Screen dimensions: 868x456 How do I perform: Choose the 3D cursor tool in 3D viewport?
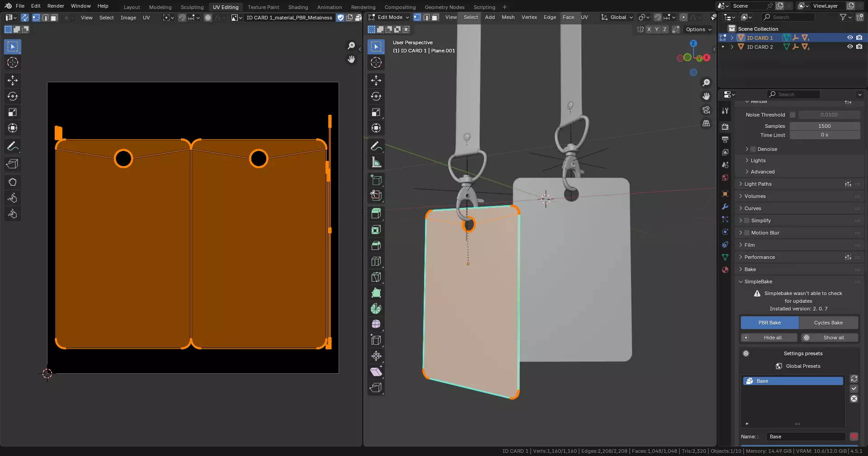point(376,62)
